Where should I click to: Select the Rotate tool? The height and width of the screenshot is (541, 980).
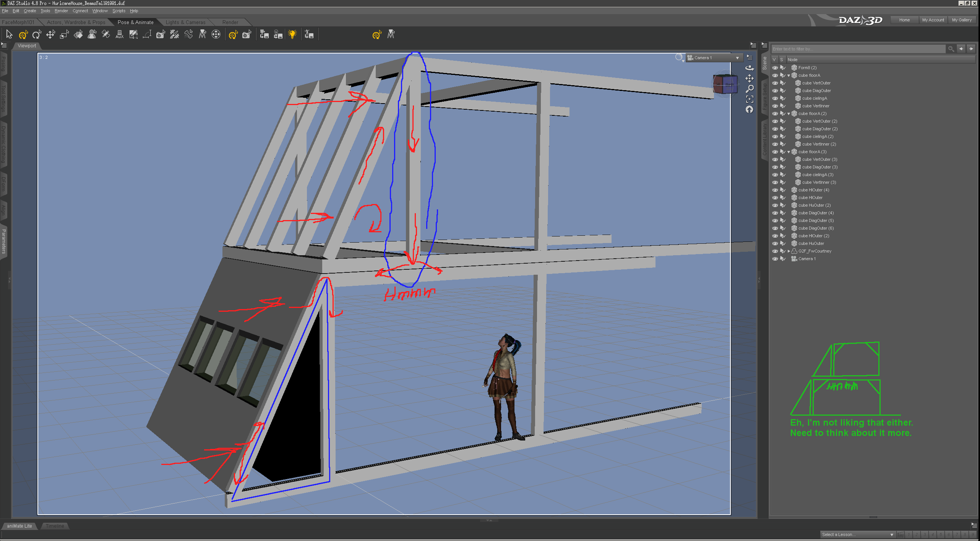(x=37, y=35)
